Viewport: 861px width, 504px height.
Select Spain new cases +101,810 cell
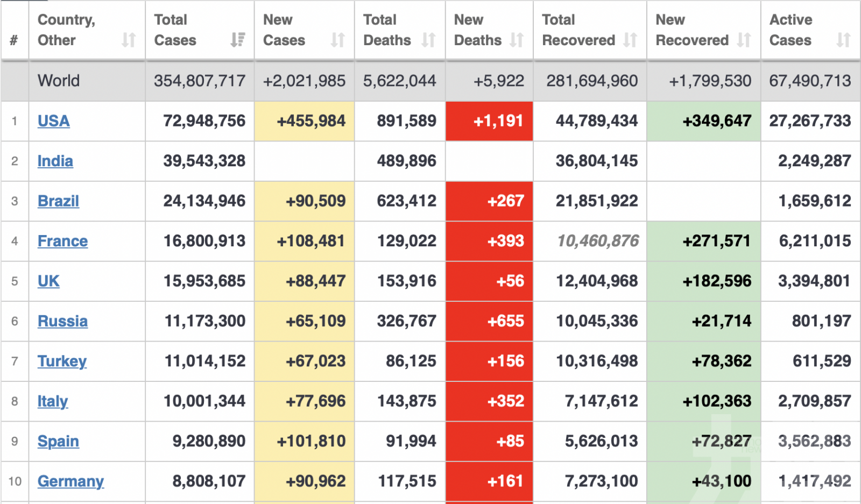click(x=304, y=442)
